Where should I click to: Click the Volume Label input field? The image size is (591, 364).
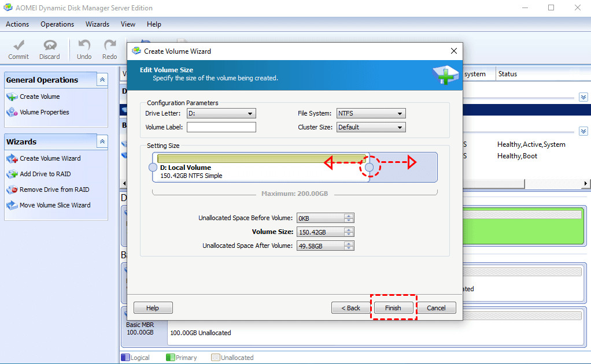221,127
